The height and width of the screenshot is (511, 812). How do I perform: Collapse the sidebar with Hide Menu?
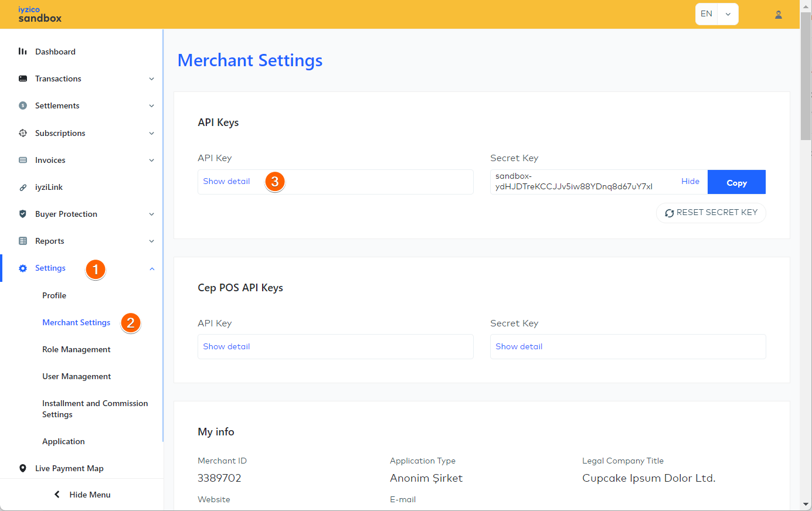tap(82, 495)
